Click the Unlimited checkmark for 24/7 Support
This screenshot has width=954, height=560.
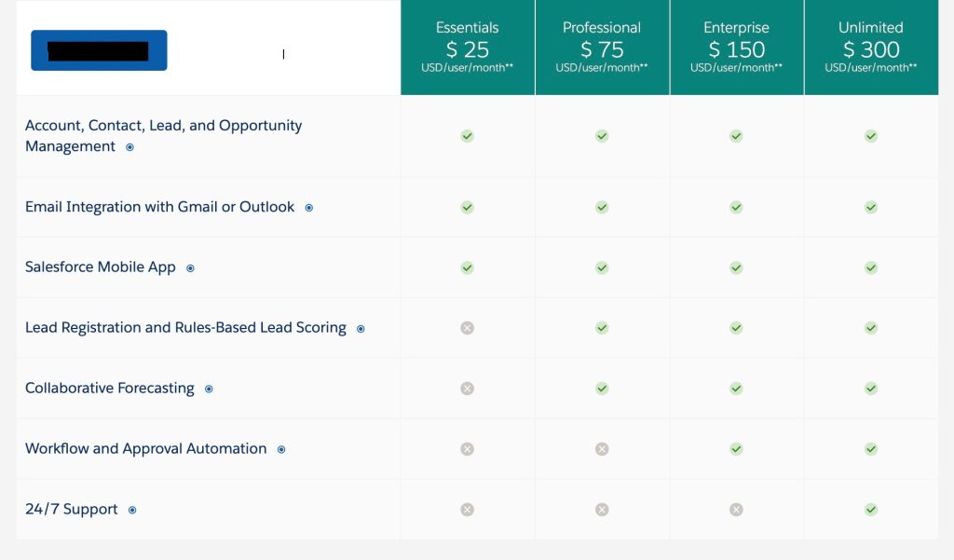pos(870,509)
